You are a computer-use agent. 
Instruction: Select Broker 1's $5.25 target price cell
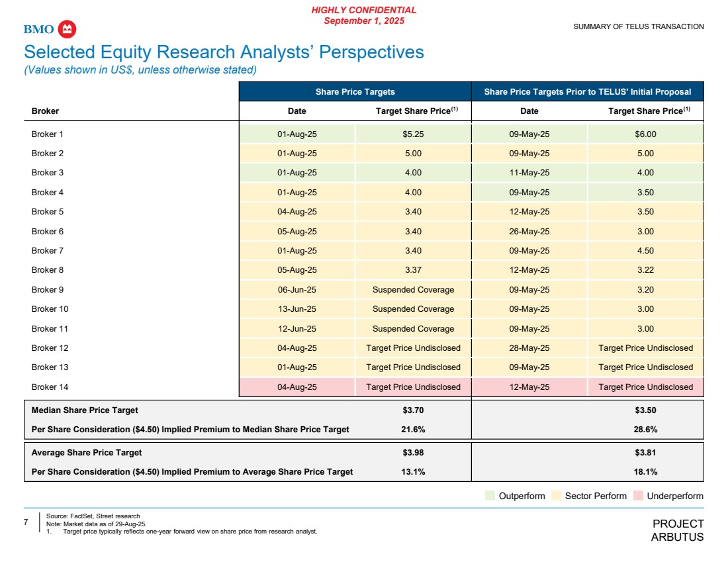[413, 134]
